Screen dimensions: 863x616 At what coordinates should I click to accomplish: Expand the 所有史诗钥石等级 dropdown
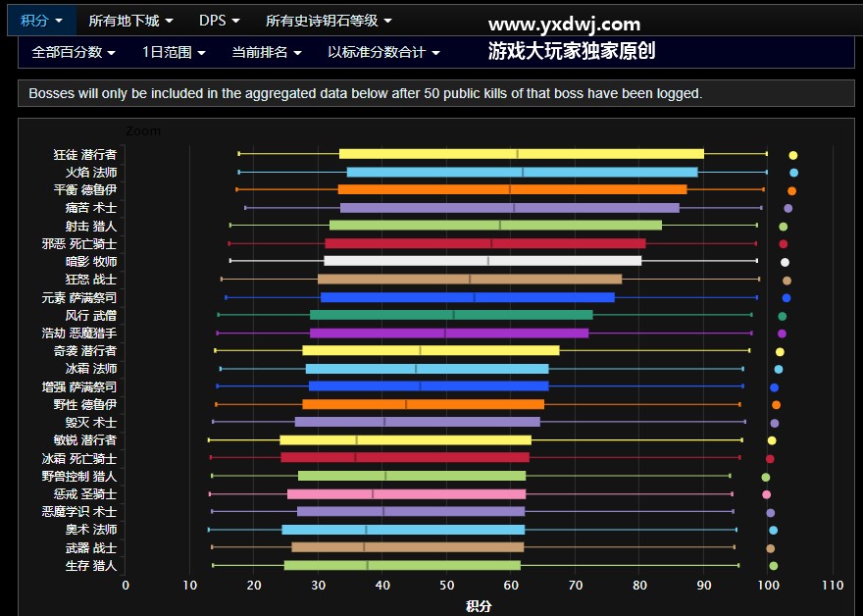point(329,21)
